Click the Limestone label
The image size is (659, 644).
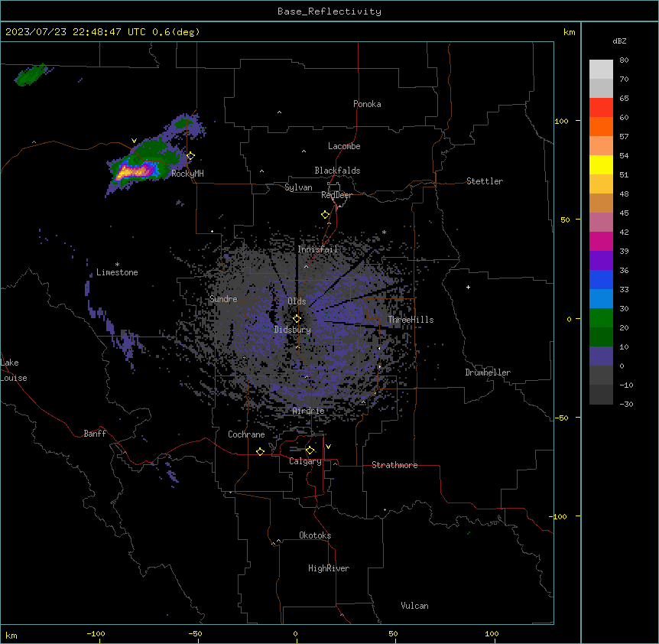coord(117,272)
